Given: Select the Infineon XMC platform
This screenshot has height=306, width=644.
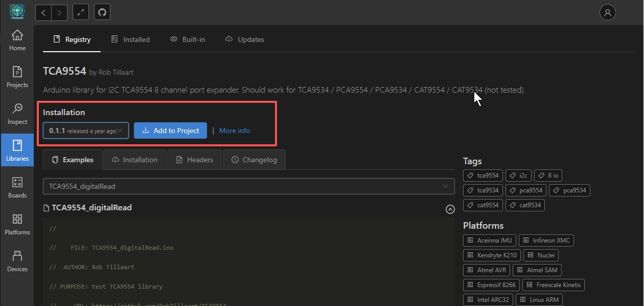Looking at the screenshot, I should point(546,241).
